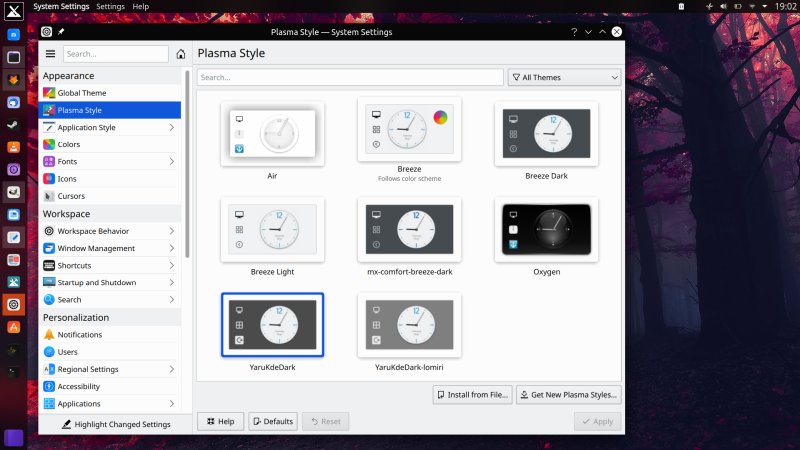Expand the Regional Settings category
Screen dimensions: 800x450
[171, 369]
